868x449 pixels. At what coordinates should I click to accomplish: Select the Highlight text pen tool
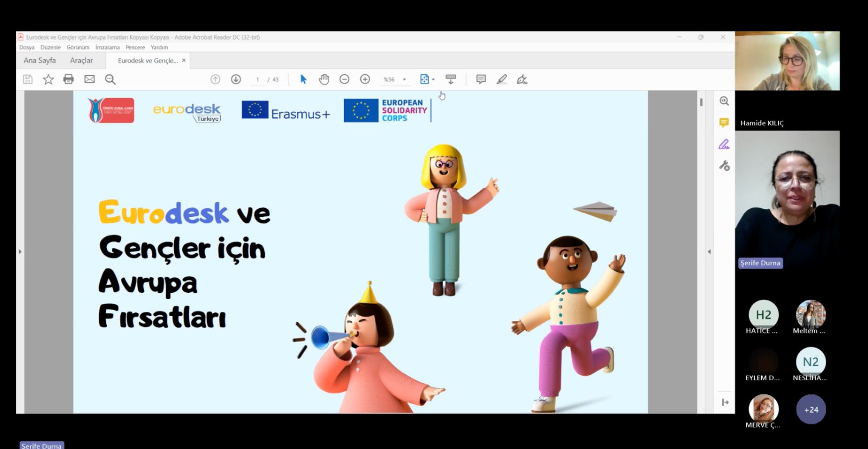click(502, 79)
